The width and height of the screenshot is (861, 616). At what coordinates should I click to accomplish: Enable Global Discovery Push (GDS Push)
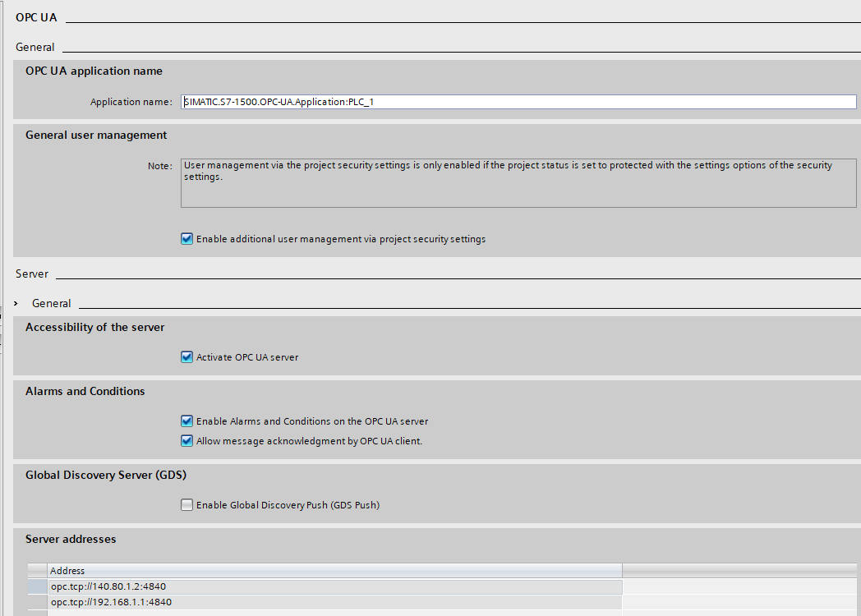tap(186, 505)
